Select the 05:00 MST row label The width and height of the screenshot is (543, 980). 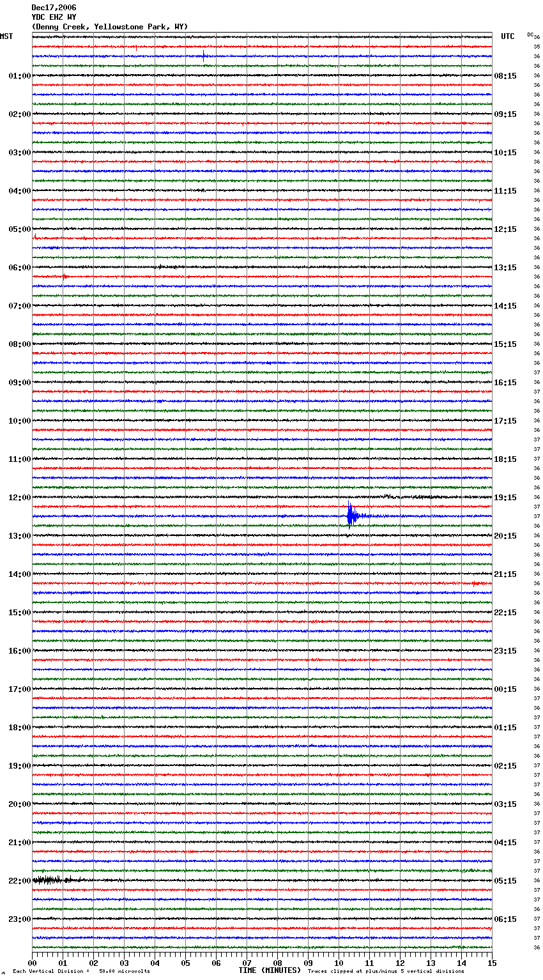point(19,229)
